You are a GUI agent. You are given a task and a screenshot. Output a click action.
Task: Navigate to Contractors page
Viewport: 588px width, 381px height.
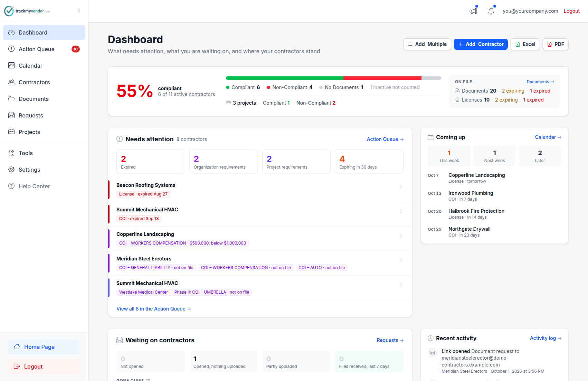point(44,82)
